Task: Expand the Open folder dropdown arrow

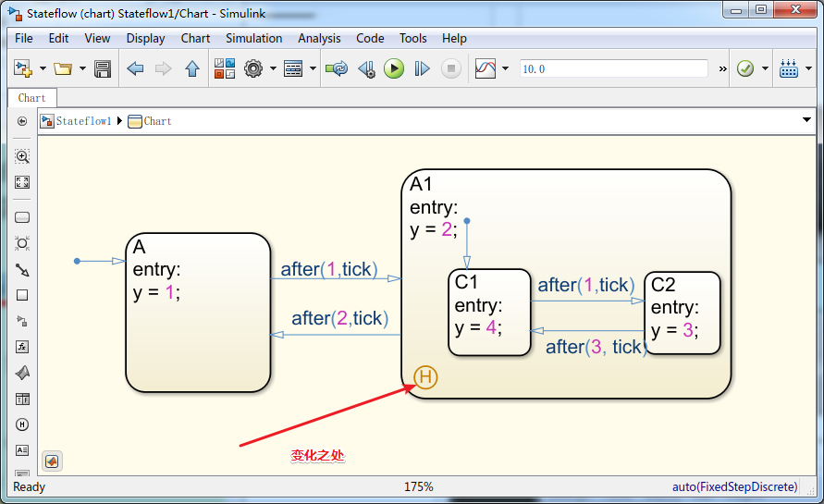Action: (x=82, y=68)
